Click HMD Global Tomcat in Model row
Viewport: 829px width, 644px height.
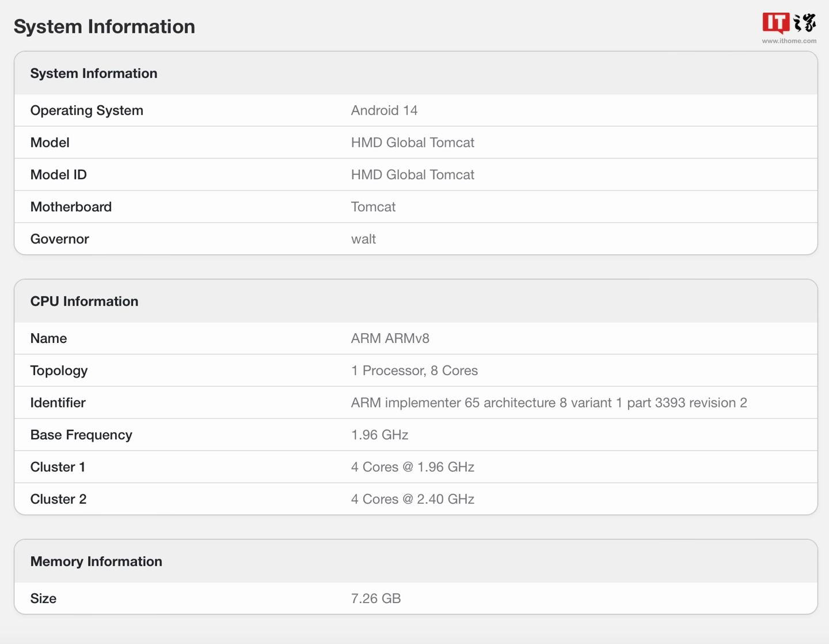pyautogui.click(x=412, y=143)
